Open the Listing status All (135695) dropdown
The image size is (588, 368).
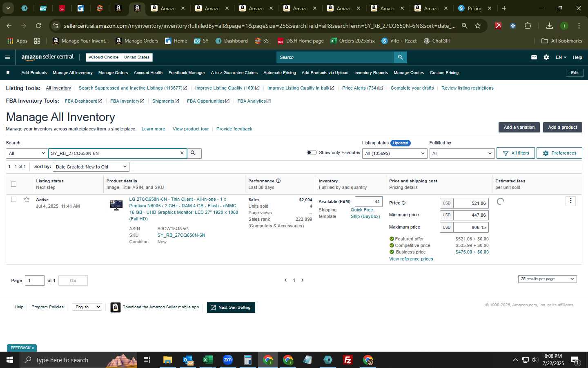point(395,153)
